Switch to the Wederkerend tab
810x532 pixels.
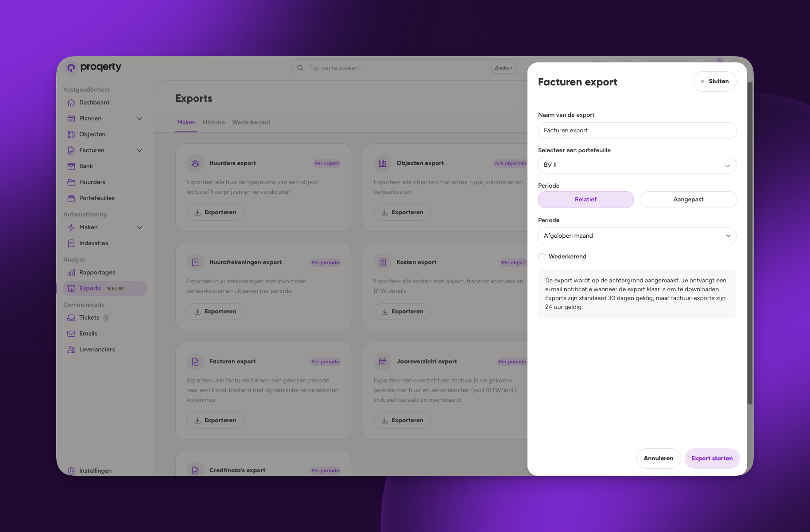coord(251,123)
